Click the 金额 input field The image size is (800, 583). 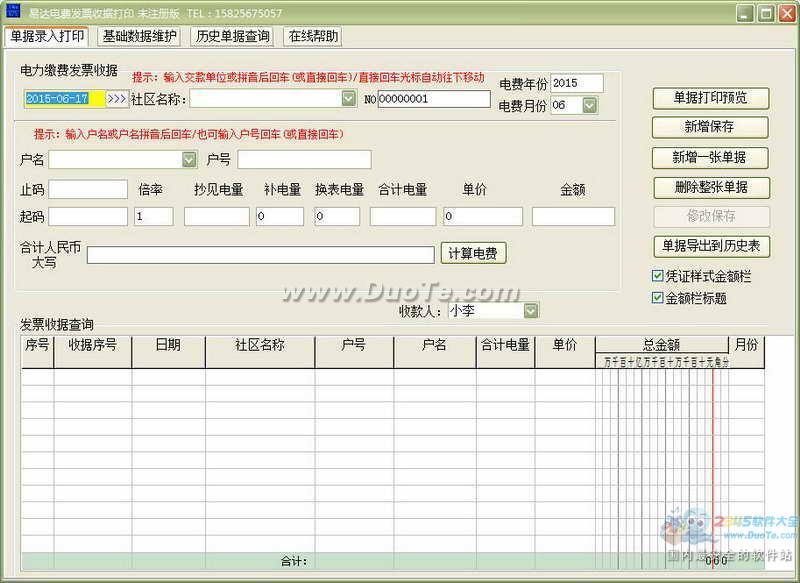pos(573,216)
